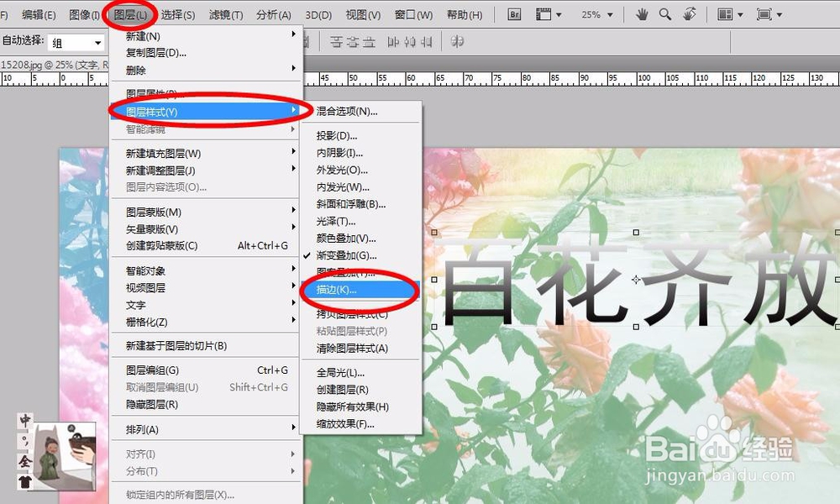Choose 内发光(W)... inner glow
The height and width of the screenshot is (504, 840).
[x=343, y=187]
